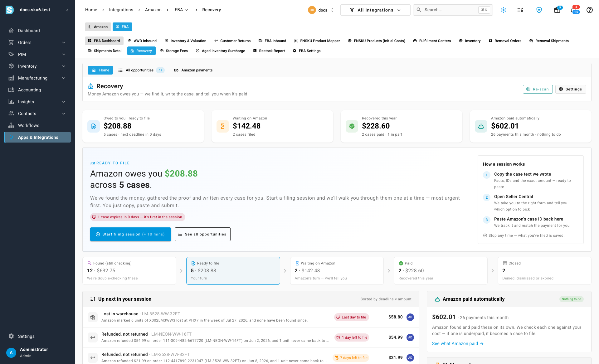Viewport: 599px width, 364px height.
Task: Click the Amazon paid automatically robot icon
Action: [x=481, y=126]
